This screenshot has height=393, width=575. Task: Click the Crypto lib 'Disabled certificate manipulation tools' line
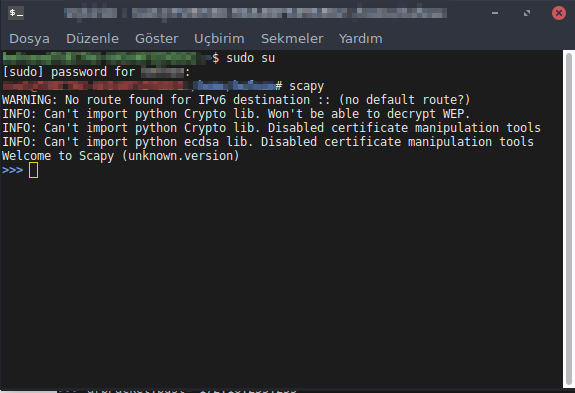coord(271,128)
